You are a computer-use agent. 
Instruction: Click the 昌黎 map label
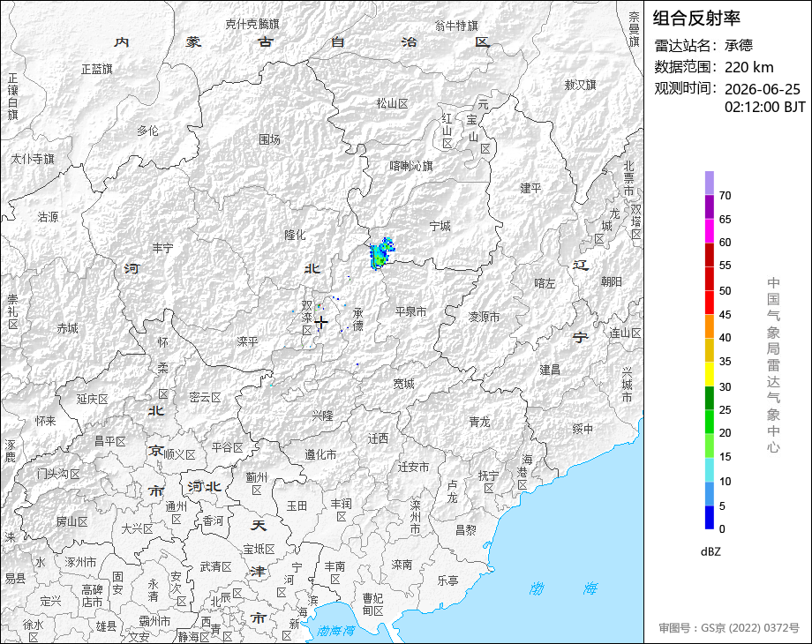pos(465,530)
